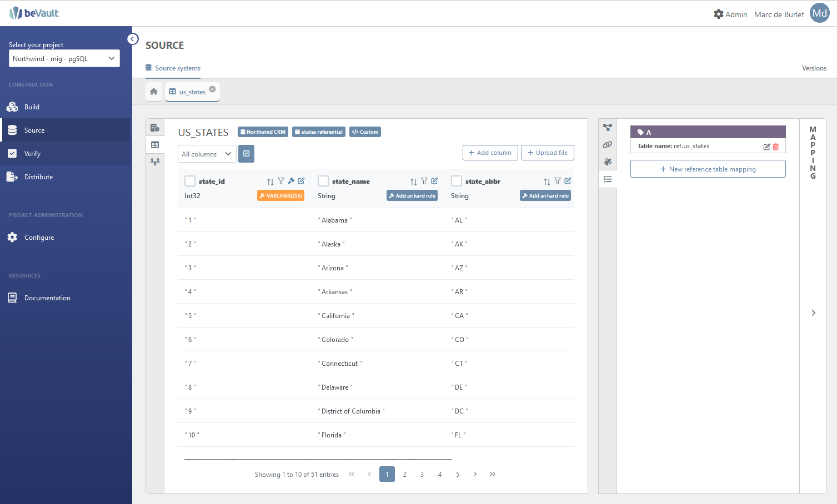The image size is (837, 504).
Task: Close the us_states tab
Action: click(x=212, y=89)
